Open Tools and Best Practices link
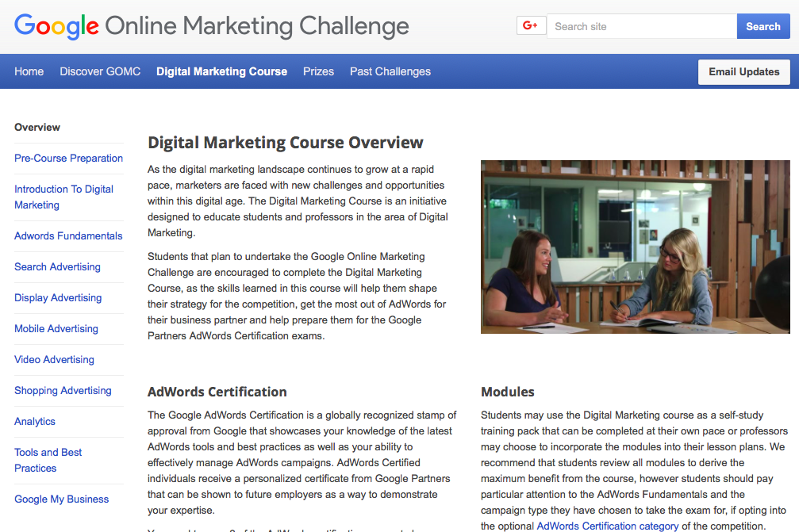This screenshot has height=532, width=799. 48,460
